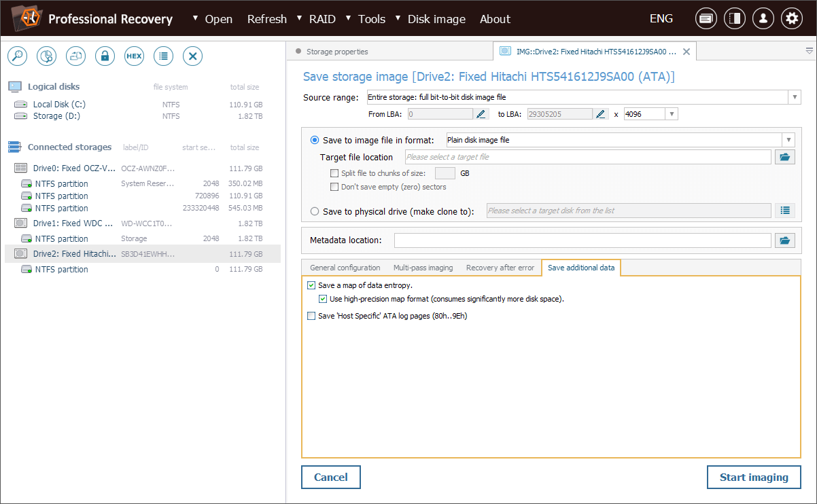This screenshot has width=817, height=504.
Task: Click the Target file location input field
Action: point(587,157)
